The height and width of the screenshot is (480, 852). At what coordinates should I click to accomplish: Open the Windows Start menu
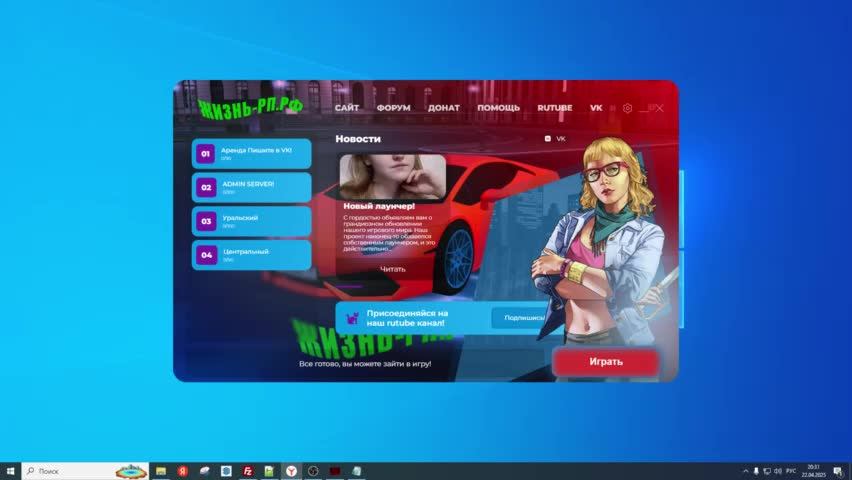[10, 471]
